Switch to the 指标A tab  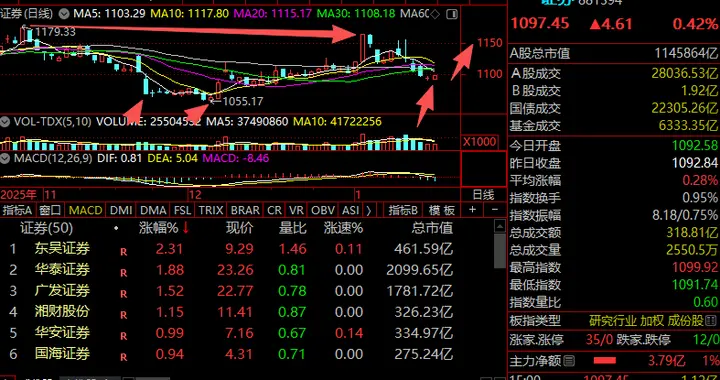pos(17,210)
